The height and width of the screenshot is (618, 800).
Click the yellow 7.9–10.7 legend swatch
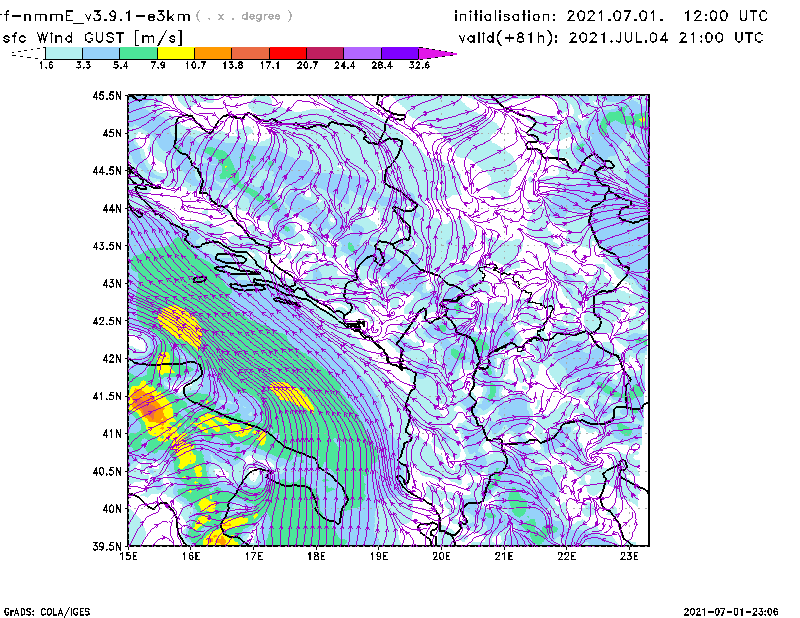[x=176, y=53]
